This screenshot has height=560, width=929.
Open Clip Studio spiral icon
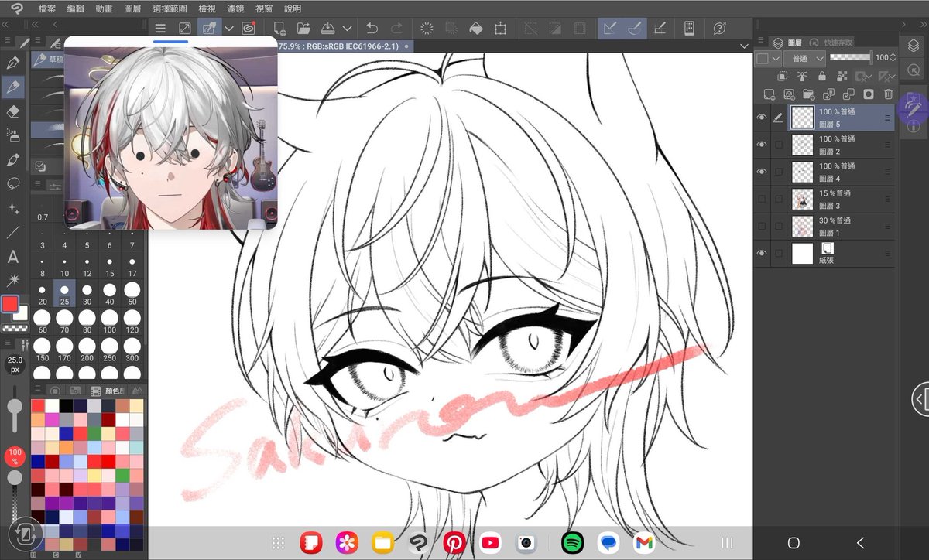tap(249, 29)
